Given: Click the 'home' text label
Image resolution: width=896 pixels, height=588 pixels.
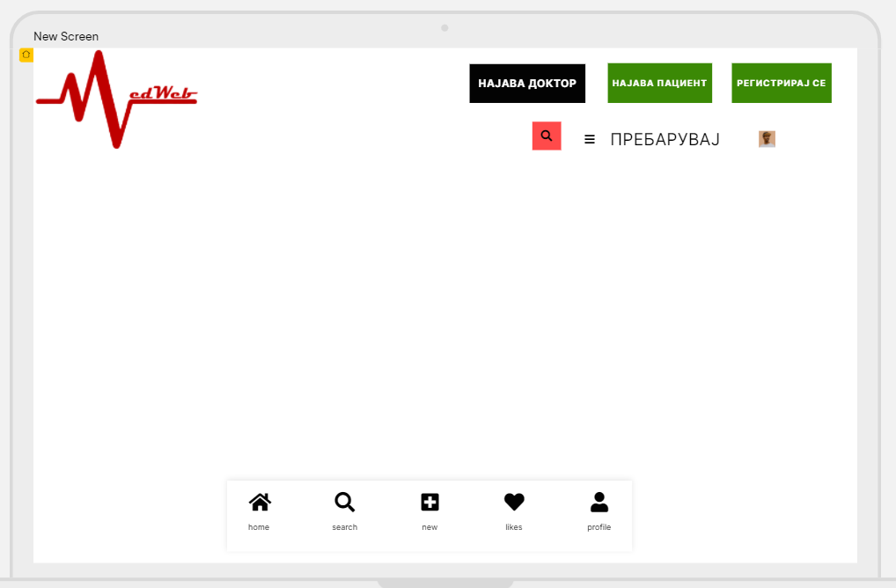Looking at the screenshot, I should (259, 527).
